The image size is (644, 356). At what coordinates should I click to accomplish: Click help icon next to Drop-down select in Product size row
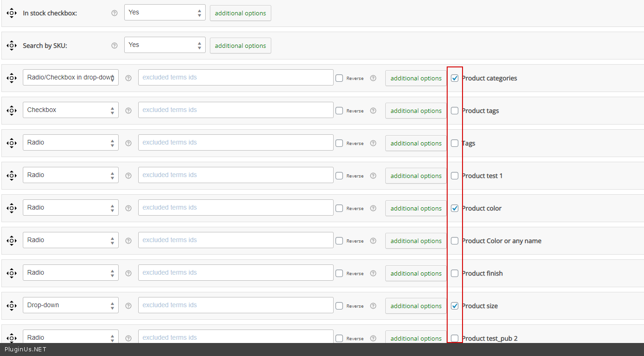click(x=128, y=306)
